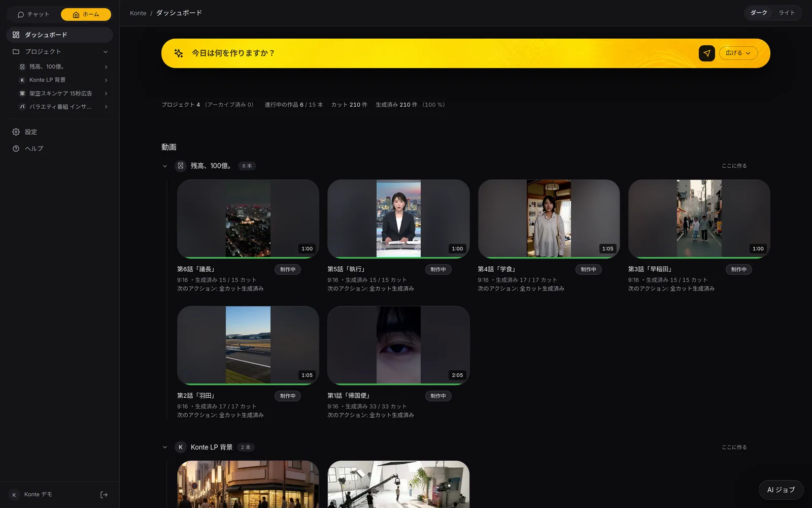Click the sparkle icon in the prompt bar

(179, 53)
